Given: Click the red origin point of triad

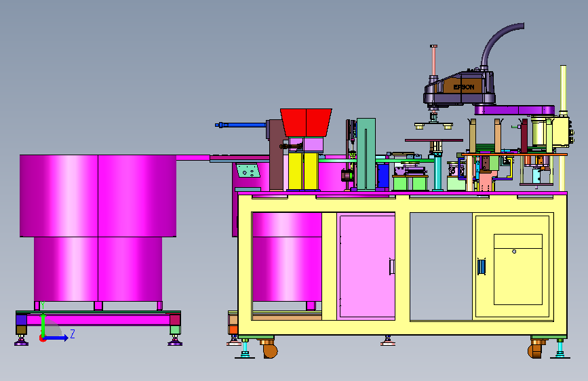Looking at the screenshot, I should (42, 338).
